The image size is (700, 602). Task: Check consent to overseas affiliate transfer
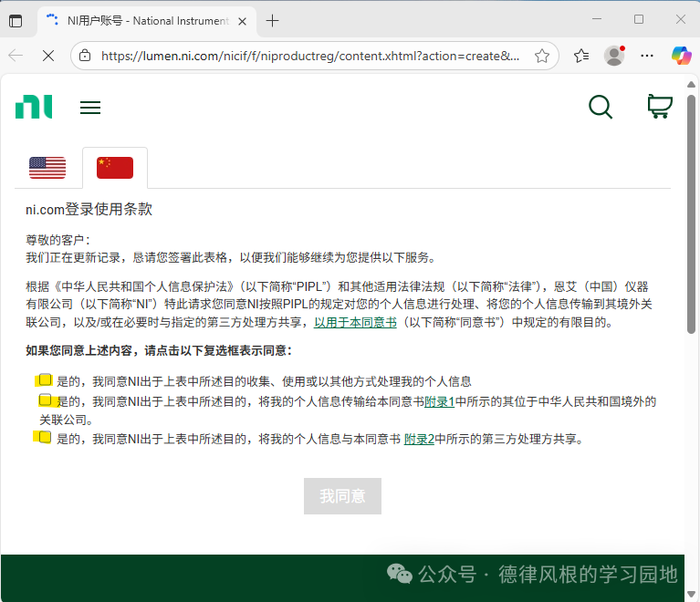(x=45, y=400)
